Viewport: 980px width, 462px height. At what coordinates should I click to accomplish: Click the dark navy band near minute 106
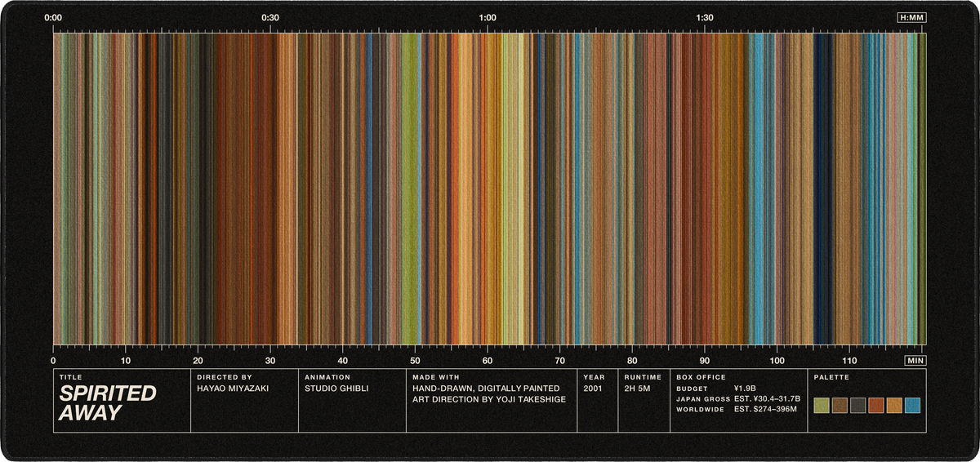click(822, 188)
